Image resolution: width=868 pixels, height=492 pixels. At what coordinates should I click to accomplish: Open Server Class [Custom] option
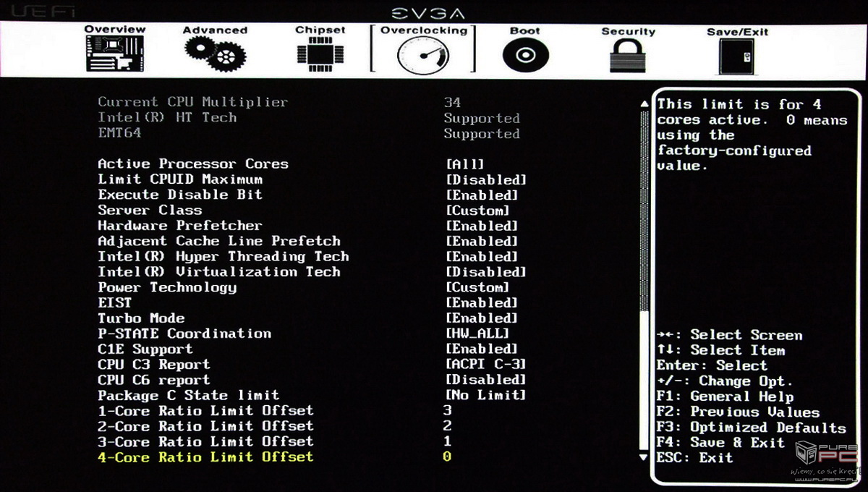[477, 211]
